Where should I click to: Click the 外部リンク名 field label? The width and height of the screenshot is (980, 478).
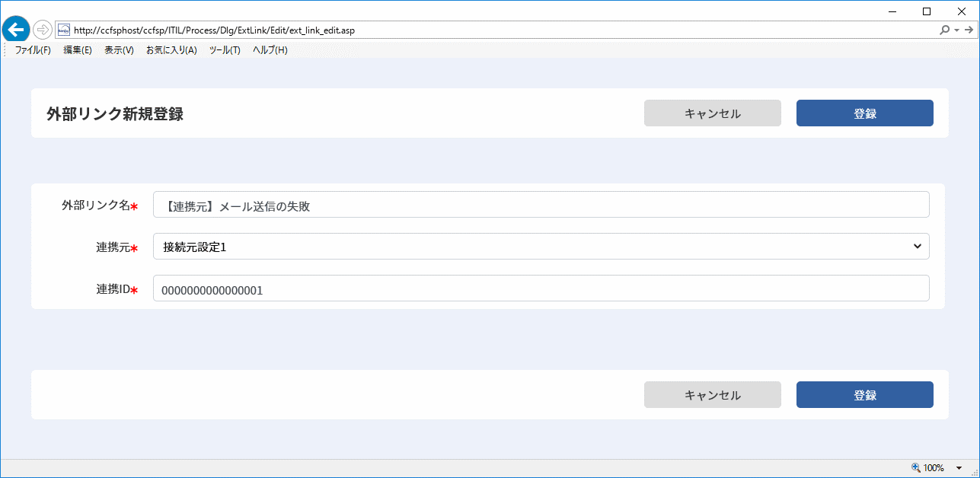pos(96,206)
